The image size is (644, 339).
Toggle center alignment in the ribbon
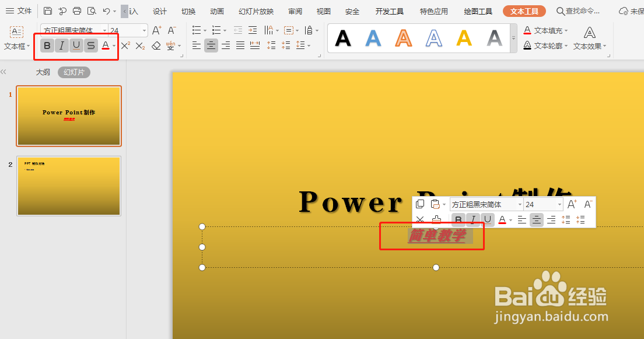coord(211,45)
